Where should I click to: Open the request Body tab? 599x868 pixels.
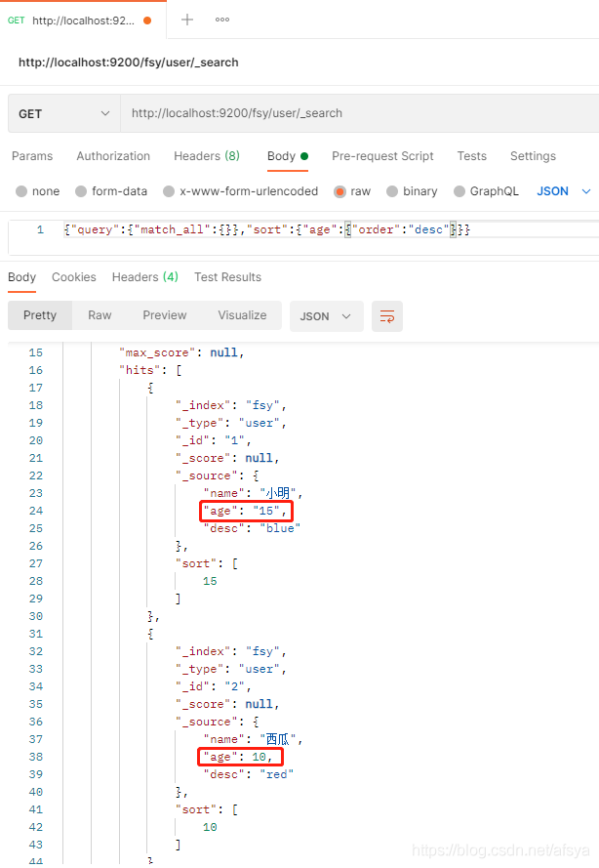(x=288, y=156)
